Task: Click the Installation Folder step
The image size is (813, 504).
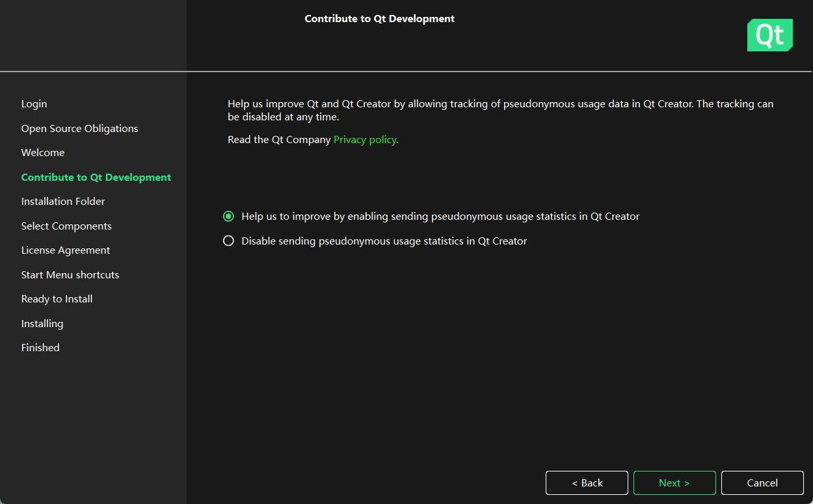Action: (x=63, y=202)
